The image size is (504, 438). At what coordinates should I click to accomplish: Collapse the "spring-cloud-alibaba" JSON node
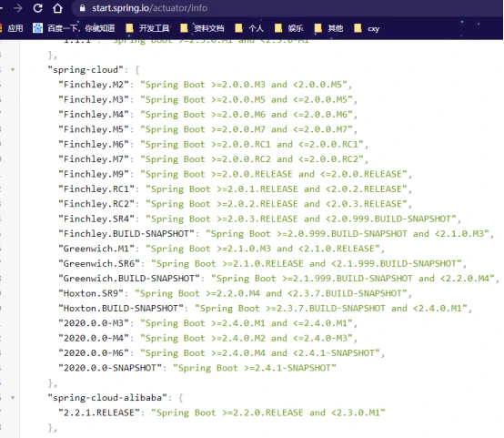pyautogui.click(x=13, y=398)
